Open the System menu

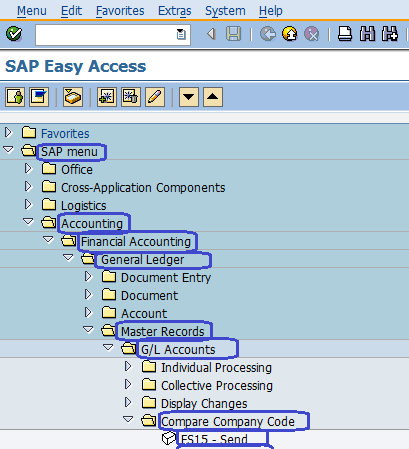(225, 11)
